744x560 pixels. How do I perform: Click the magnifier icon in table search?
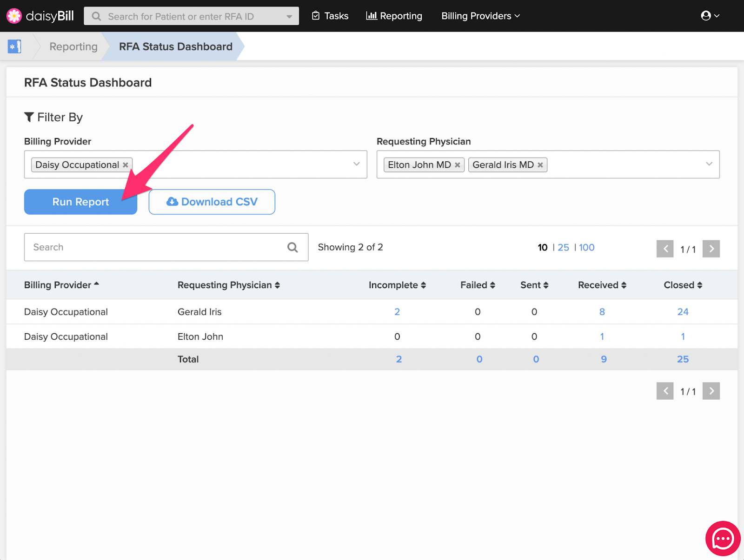point(292,247)
